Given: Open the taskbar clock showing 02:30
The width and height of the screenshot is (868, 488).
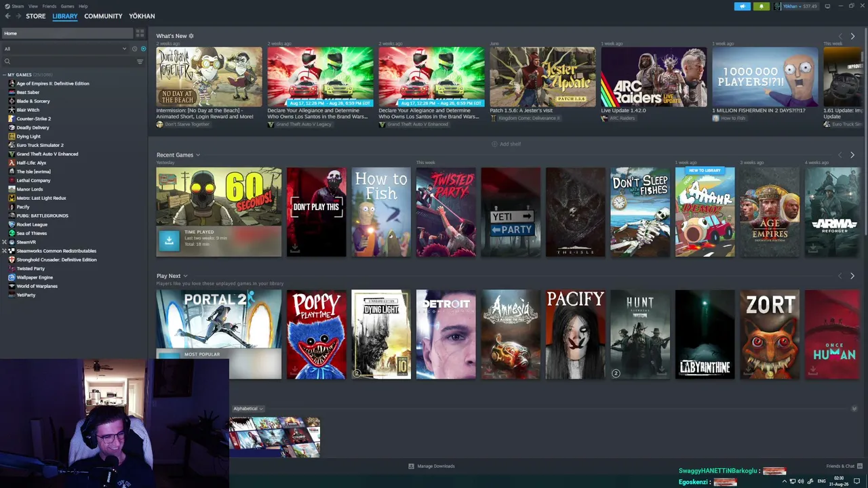Looking at the screenshot, I should click(x=839, y=481).
